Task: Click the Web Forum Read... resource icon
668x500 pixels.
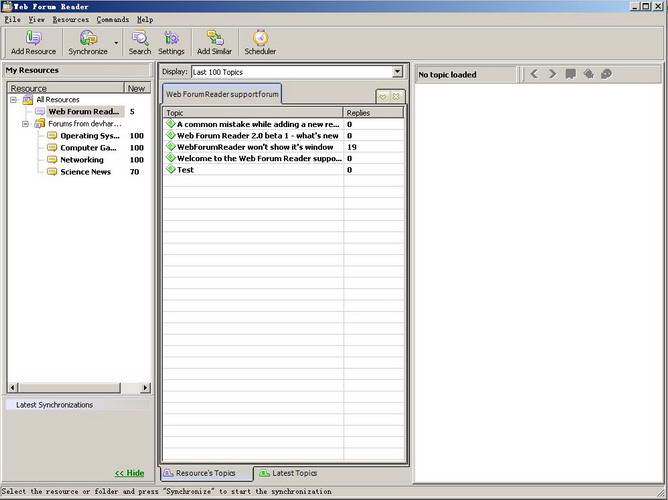Action: click(40, 111)
